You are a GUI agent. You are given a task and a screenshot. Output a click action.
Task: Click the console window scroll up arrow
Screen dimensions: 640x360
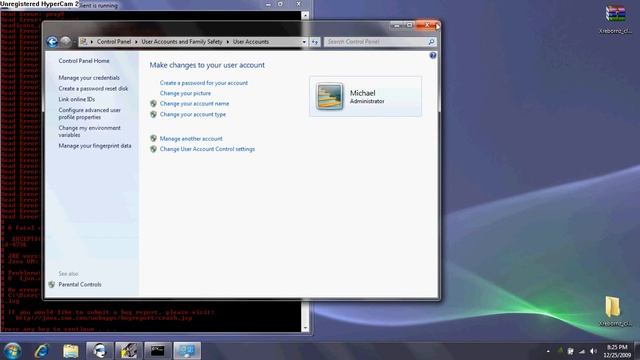[x=305, y=16]
